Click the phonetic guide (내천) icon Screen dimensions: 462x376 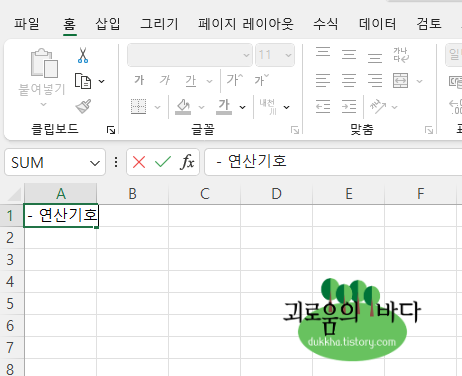pos(268,107)
